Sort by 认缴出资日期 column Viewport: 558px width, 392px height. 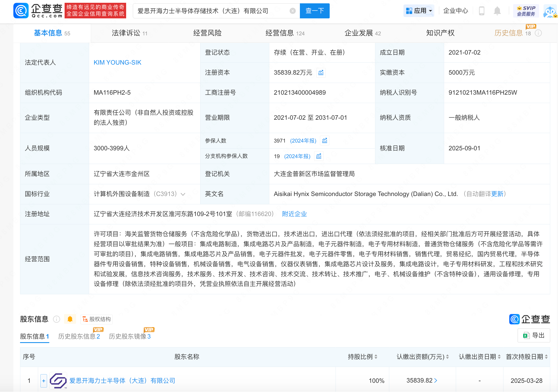coord(499,357)
